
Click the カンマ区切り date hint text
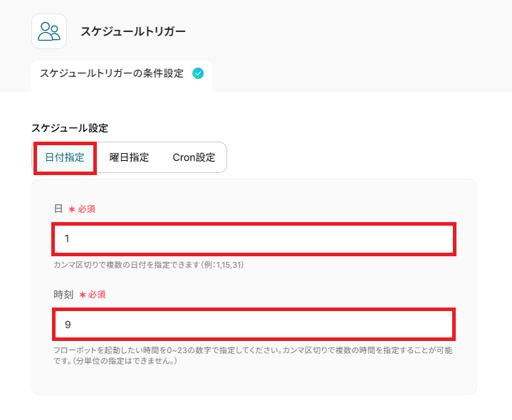click(x=149, y=265)
